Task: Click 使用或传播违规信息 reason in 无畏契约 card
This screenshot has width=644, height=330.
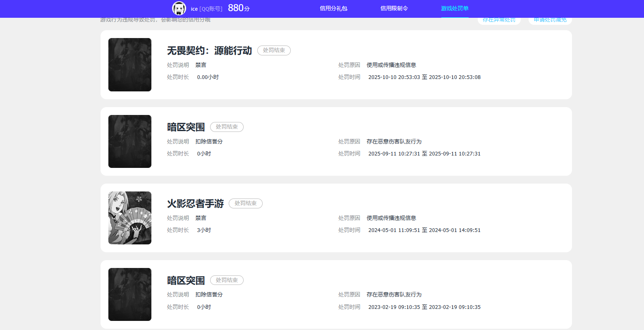Action: [x=391, y=65]
